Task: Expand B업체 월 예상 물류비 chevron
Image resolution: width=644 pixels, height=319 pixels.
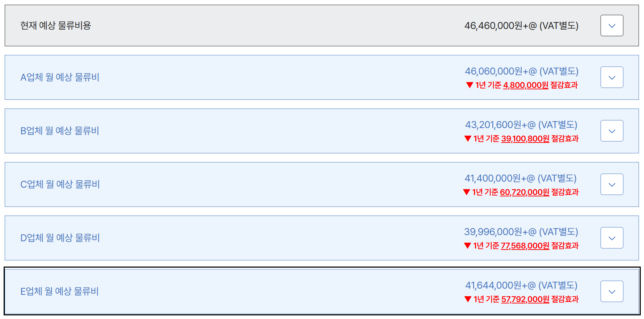Action: [611, 131]
